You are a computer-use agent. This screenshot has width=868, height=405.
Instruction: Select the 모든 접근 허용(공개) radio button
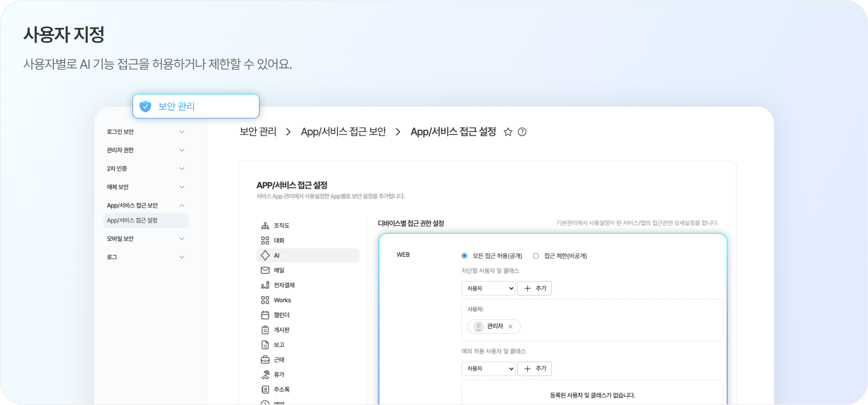point(464,255)
